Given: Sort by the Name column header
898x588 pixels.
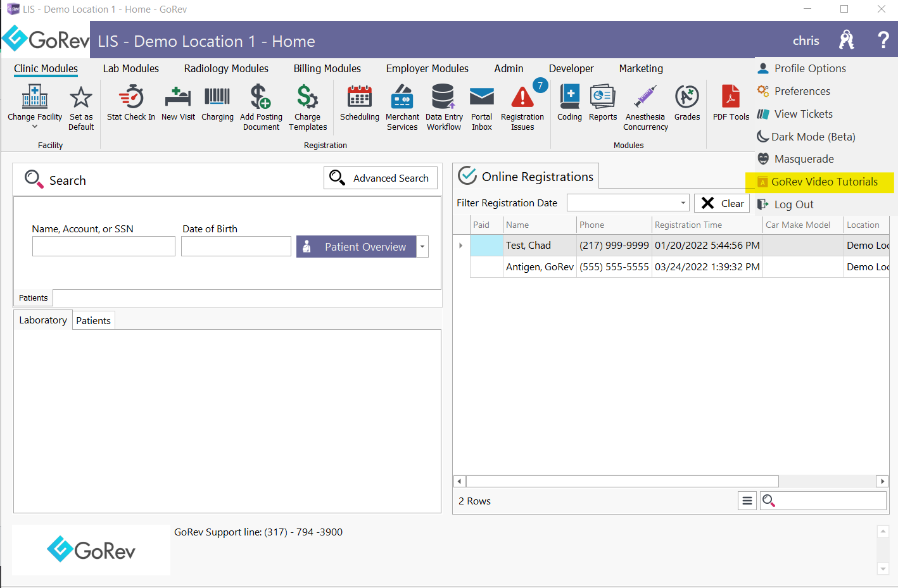Looking at the screenshot, I should 540,225.
